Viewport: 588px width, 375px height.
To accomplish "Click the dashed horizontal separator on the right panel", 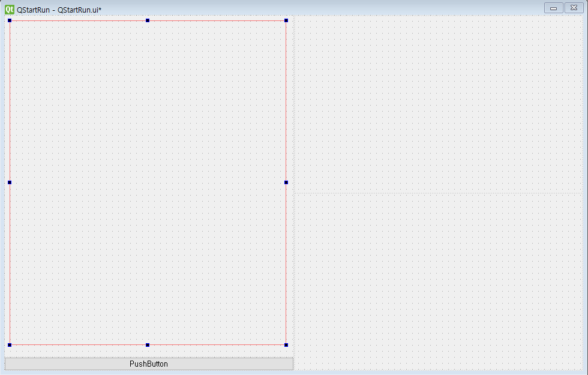I will point(438,193).
